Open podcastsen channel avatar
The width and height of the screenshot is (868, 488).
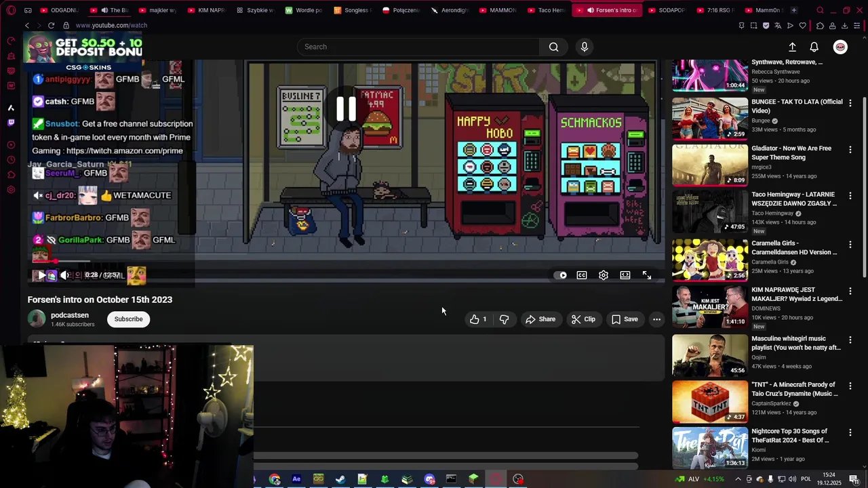pos(37,319)
